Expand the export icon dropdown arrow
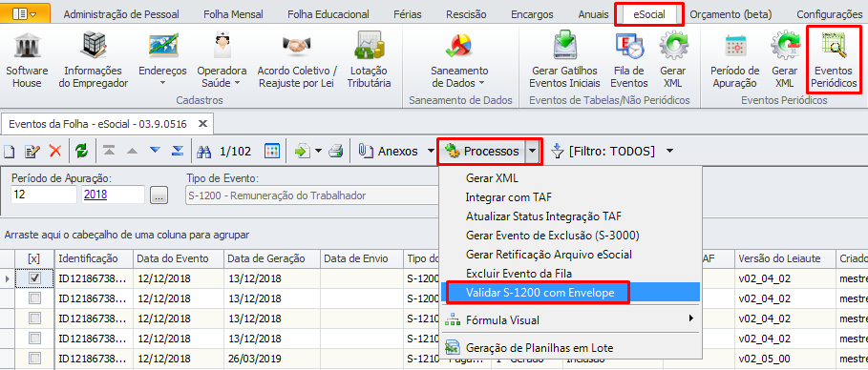 [318, 151]
